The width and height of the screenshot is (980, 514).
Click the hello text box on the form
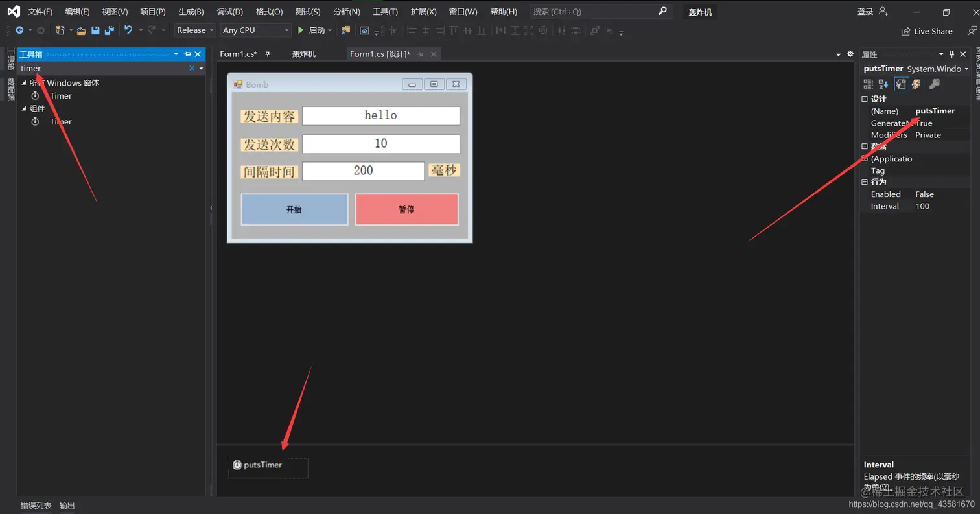point(381,115)
